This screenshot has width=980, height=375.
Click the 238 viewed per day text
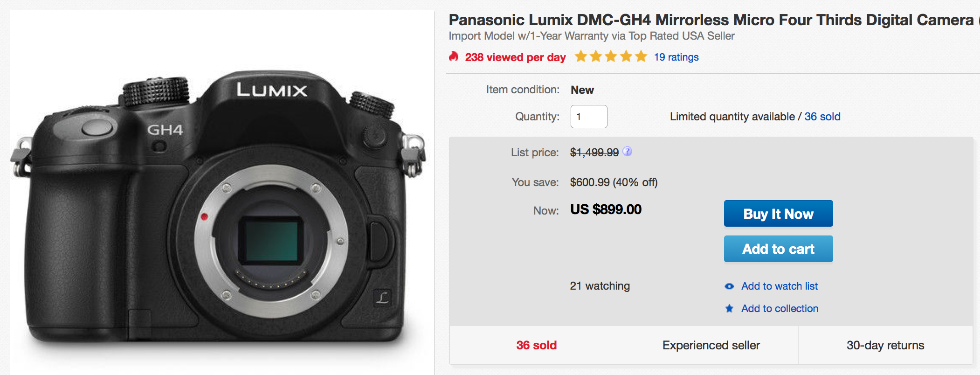[x=515, y=57]
